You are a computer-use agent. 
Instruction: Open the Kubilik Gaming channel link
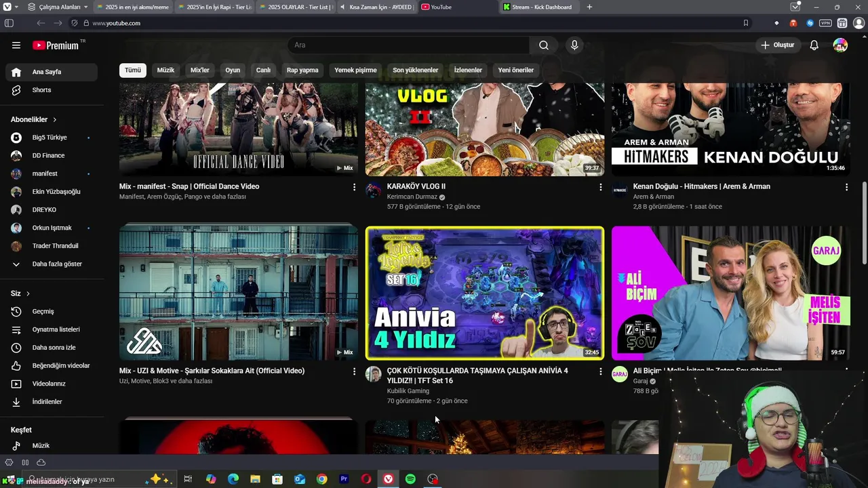click(x=408, y=391)
